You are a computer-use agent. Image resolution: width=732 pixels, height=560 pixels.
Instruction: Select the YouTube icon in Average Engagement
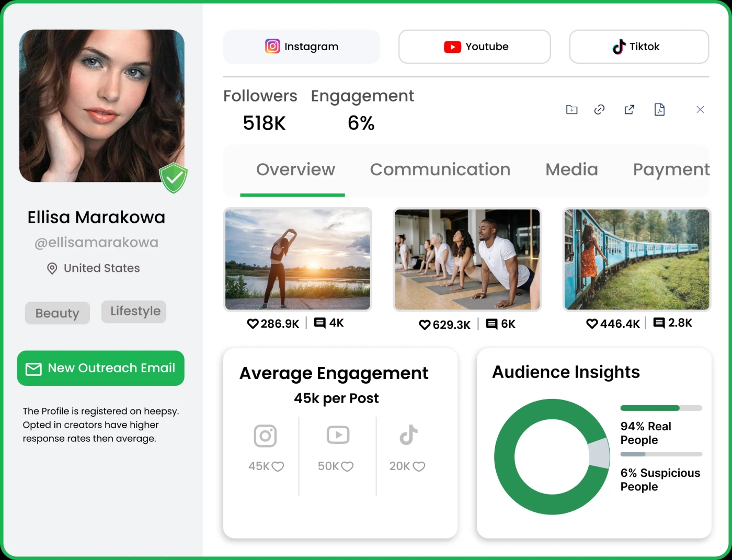coord(338,435)
